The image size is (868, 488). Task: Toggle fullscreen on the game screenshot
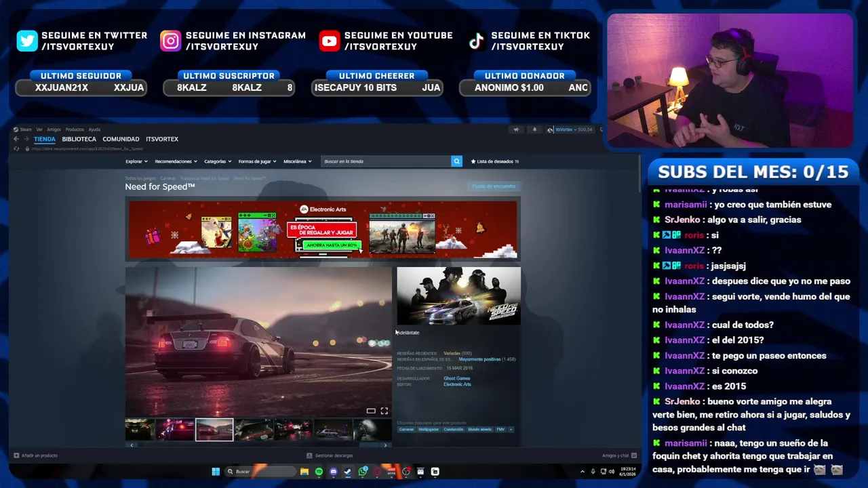click(x=384, y=411)
